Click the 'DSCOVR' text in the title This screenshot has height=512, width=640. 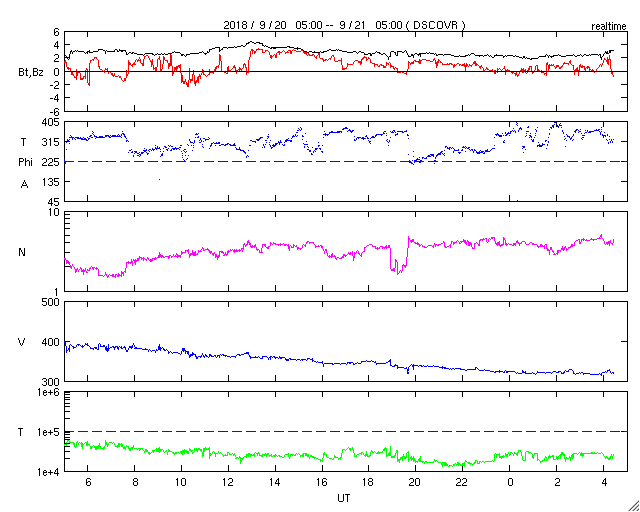point(437,25)
